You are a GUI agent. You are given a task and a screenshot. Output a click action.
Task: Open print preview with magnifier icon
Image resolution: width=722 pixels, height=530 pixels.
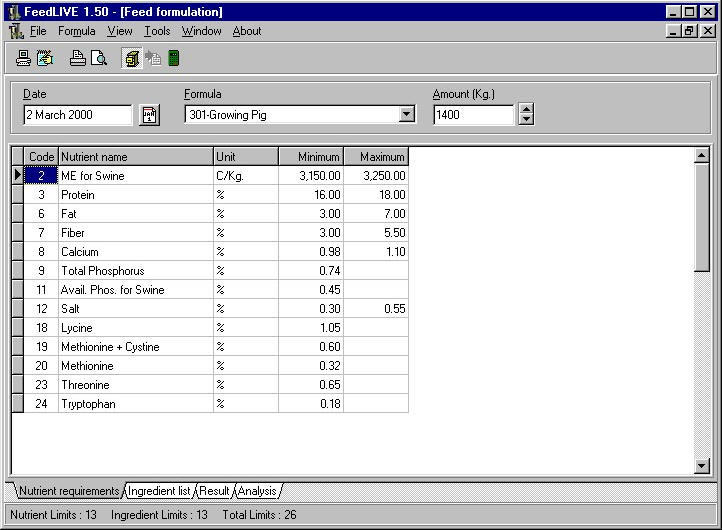pyautogui.click(x=99, y=58)
